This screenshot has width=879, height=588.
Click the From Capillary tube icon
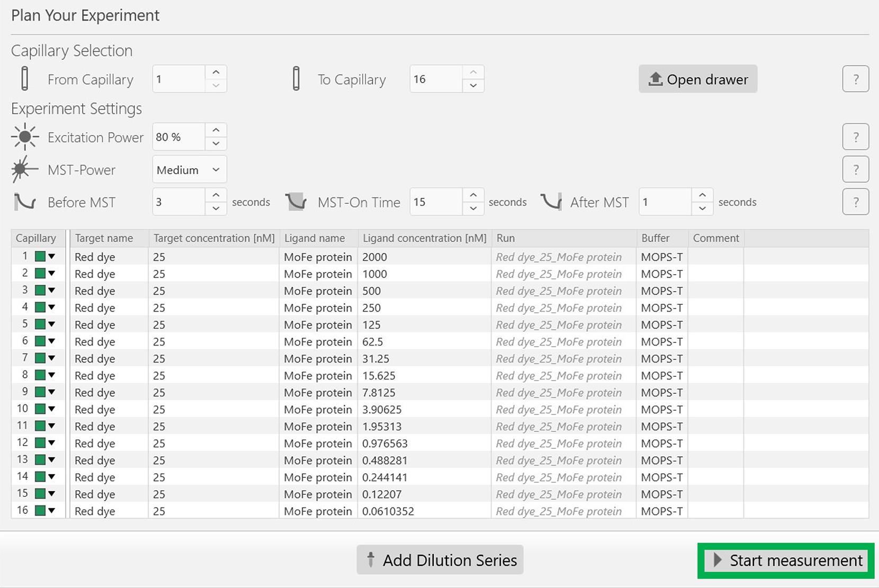click(24, 79)
